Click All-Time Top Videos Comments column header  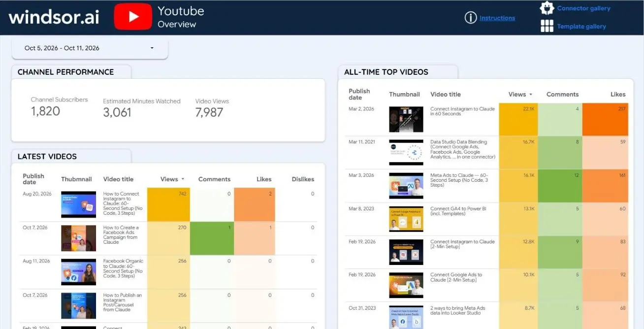point(562,95)
